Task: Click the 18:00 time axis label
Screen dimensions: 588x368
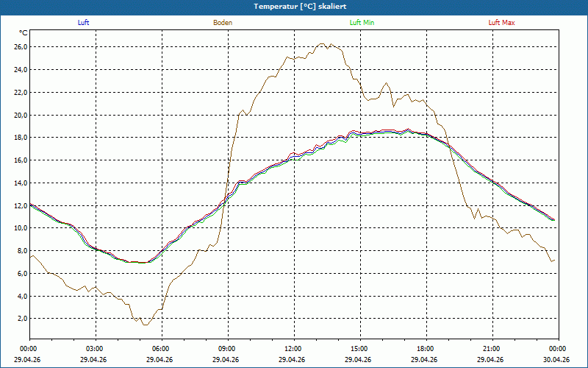Action: (426, 349)
